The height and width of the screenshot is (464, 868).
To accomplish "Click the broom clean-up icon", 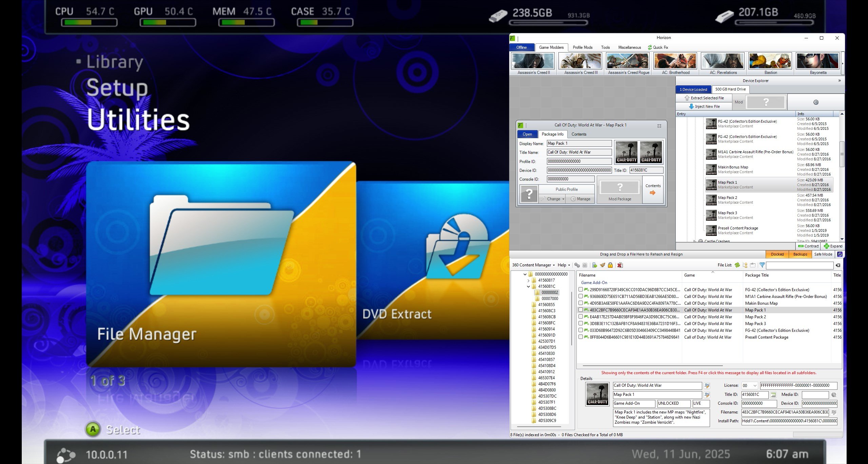I will coord(603,265).
